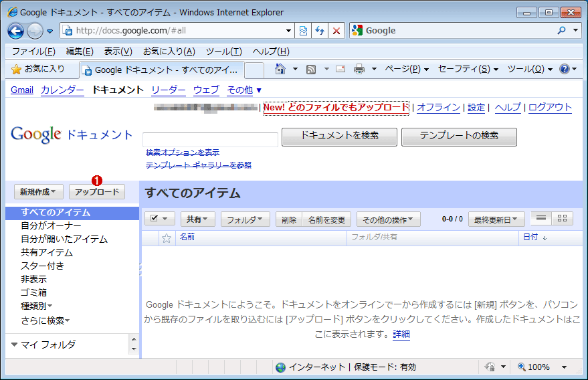Open the 最終更新日 sort dropdown
This screenshot has width=588, height=380.
coord(496,219)
